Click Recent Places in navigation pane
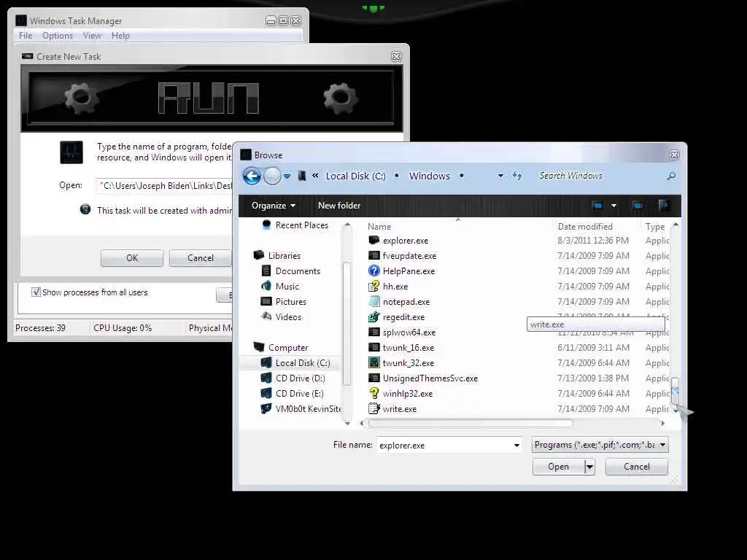 point(301,225)
